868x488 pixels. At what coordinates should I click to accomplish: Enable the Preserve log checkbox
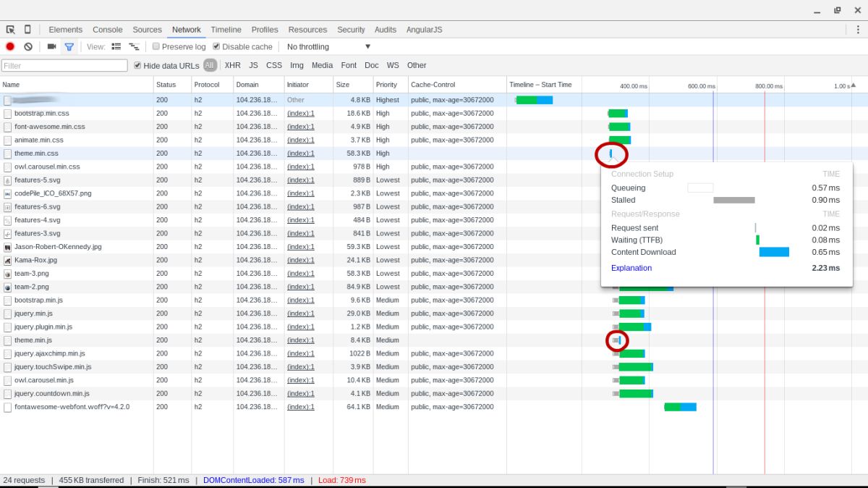[156, 46]
